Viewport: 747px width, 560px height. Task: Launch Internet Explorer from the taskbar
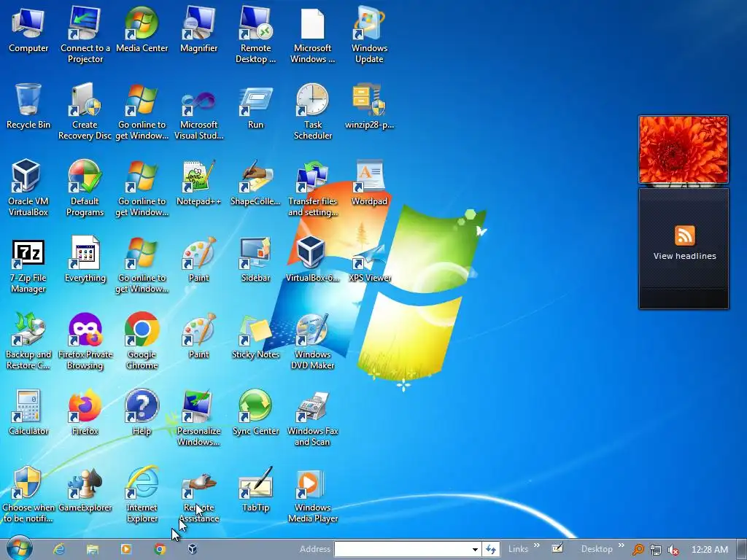click(x=59, y=549)
